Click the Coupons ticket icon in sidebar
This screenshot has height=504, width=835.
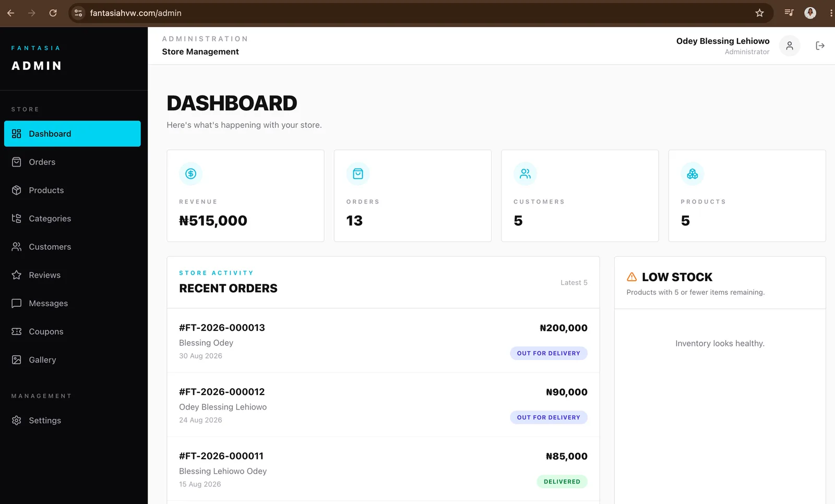[17, 331]
